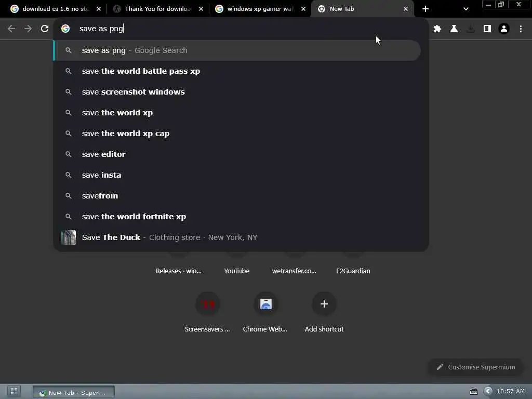
Task: Open the Extensions puzzle icon
Action: [437, 29]
